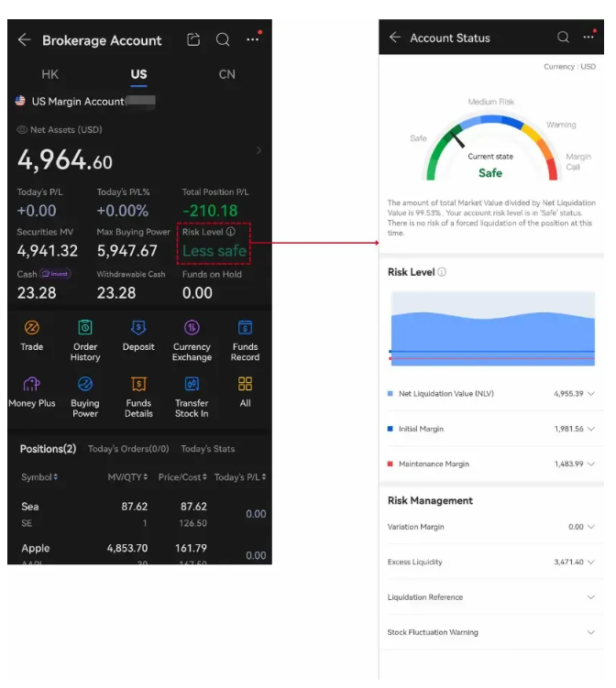Sort positions by Price/Cost
This screenshot has width=616, height=688.
pos(182,477)
